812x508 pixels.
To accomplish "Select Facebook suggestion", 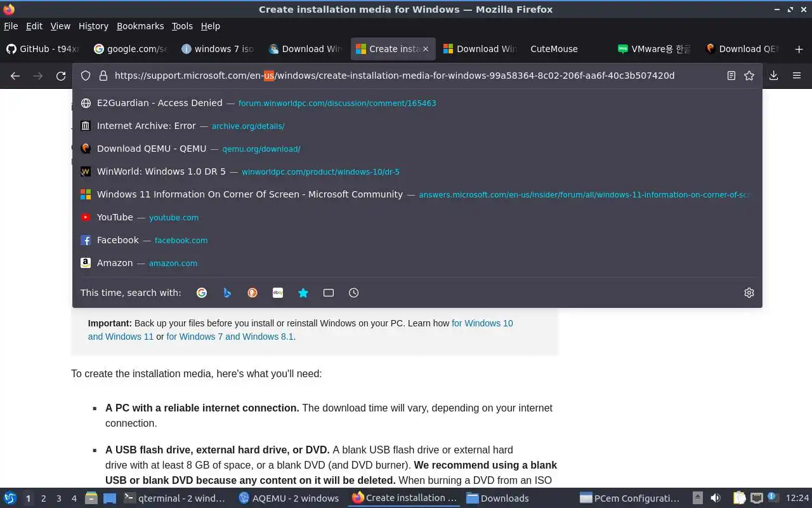I will (417, 240).
